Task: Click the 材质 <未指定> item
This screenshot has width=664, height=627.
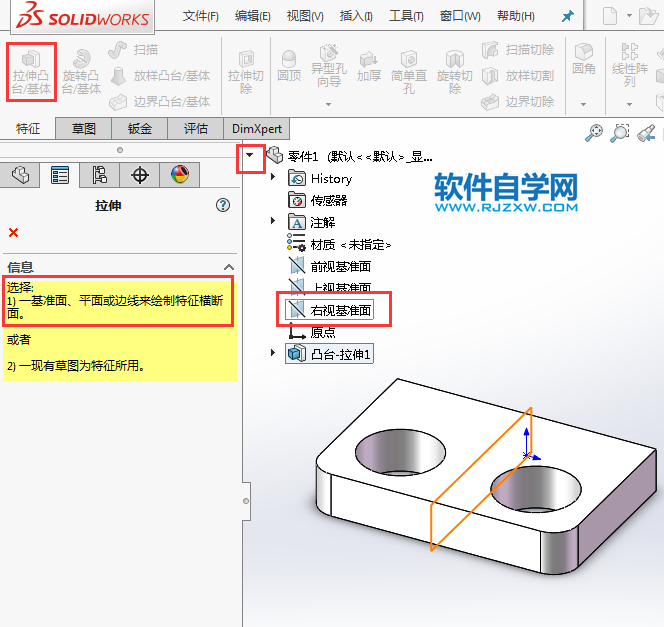Action: tap(339, 244)
